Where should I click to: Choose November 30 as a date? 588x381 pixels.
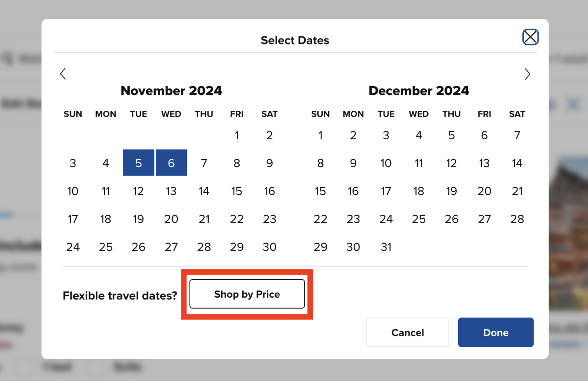[x=269, y=247]
